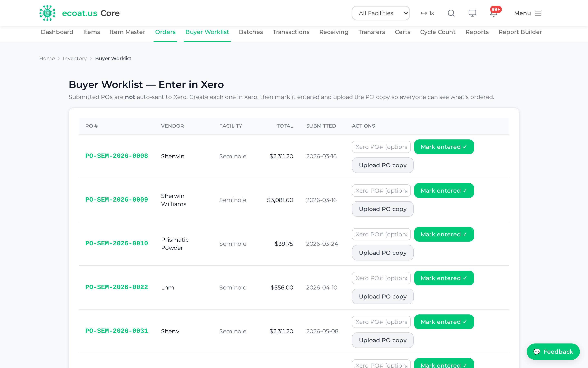Select total cell '$3,081.60'
Screen dimensions: 588x368
click(280, 200)
